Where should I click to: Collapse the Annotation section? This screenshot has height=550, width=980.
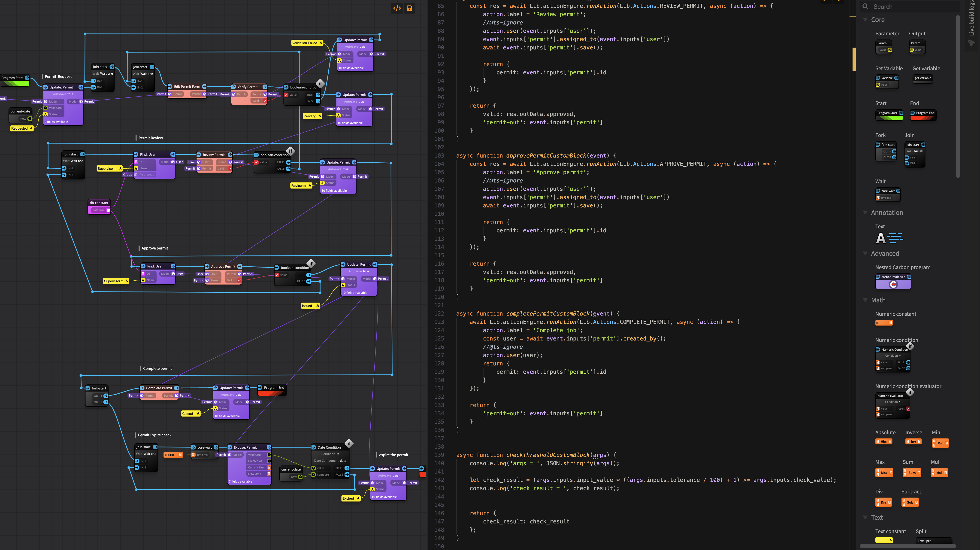point(865,212)
